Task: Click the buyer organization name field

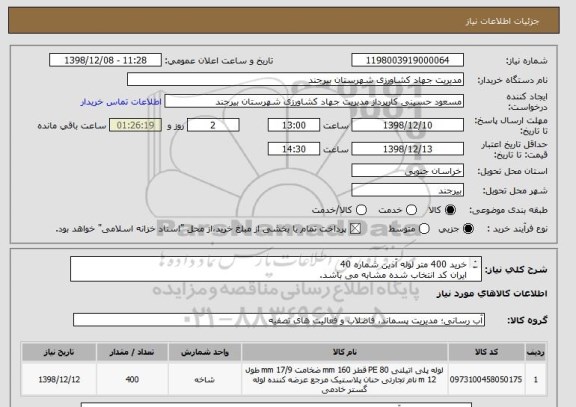Action: pos(295,79)
